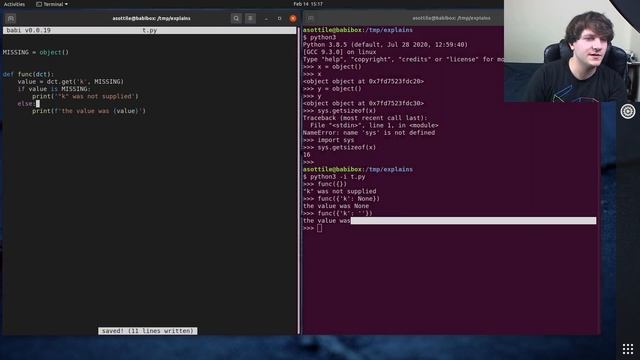Click the '>>> x = object()' line

(x=332, y=67)
